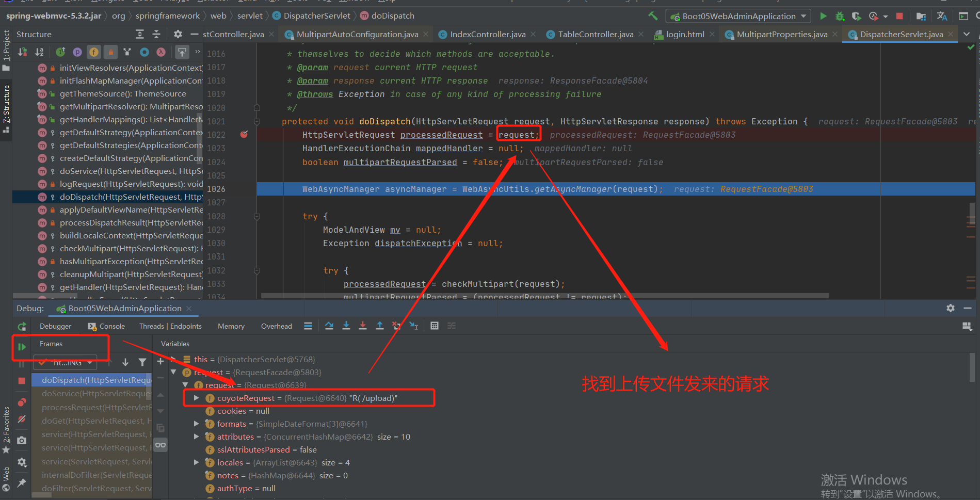Click Get thread dump camera icon
Screen dimensions: 980x500
[x=22, y=440]
